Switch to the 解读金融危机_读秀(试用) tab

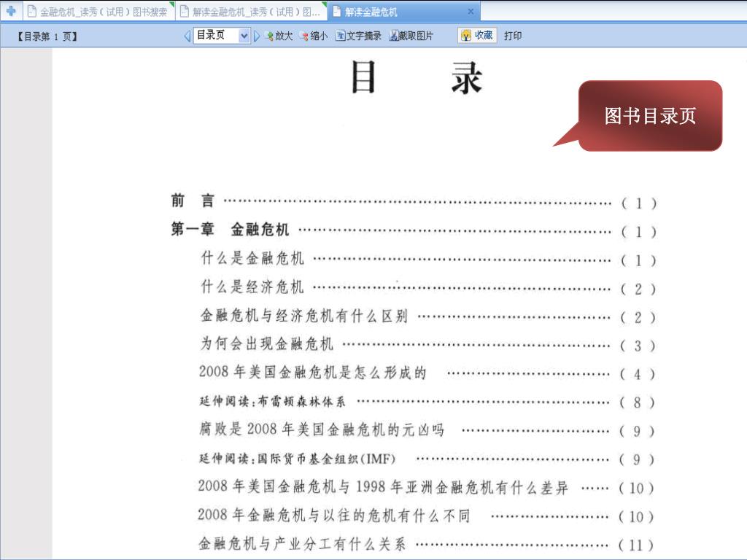tap(251, 12)
